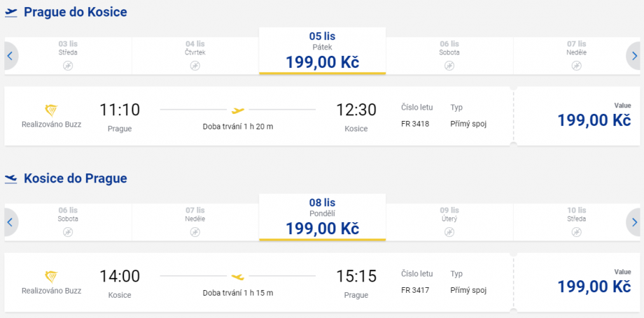Click the departing plane icon beside Prague do Kosice

point(10,13)
